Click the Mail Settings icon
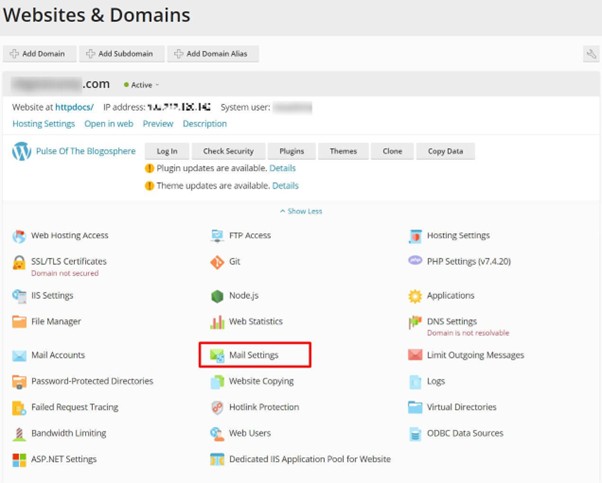This screenshot has height=483, width=602. click(x=217, y=355)
